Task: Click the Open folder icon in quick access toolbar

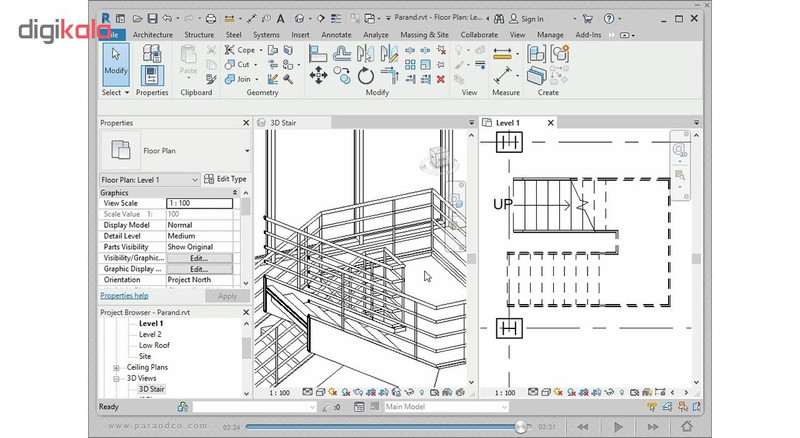Action: (x=137, y=19)
